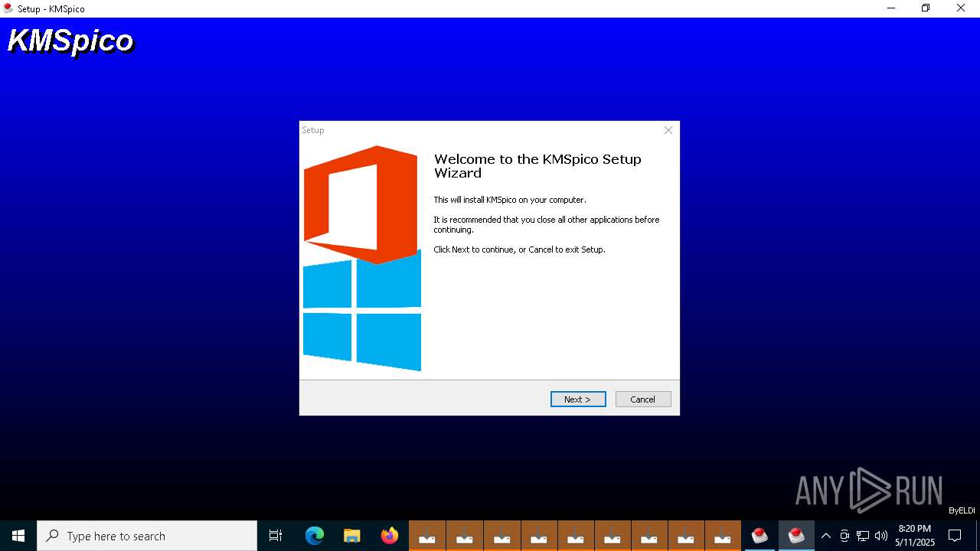This screenshot has width=980, height=551.
Task: Open network status tray icon
Action: [863, 536]
